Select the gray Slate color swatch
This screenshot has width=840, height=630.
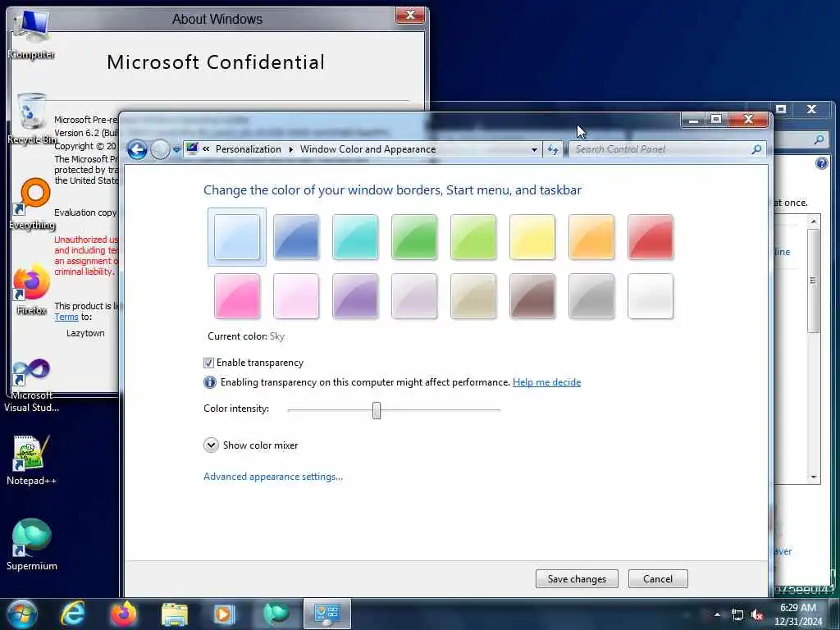pos(591,296)
